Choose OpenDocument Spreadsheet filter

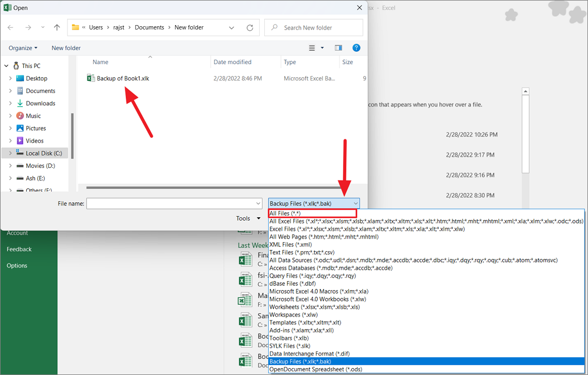(x=316, y=369)
